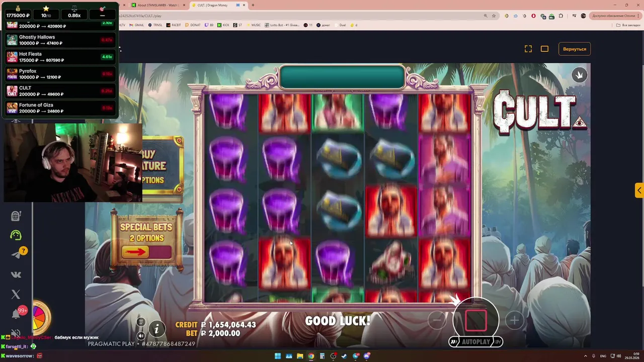Image resolution: width=644 pixels, height=362 pixels.
Task: Open support via green headset icon
Action: click(16, 235)
